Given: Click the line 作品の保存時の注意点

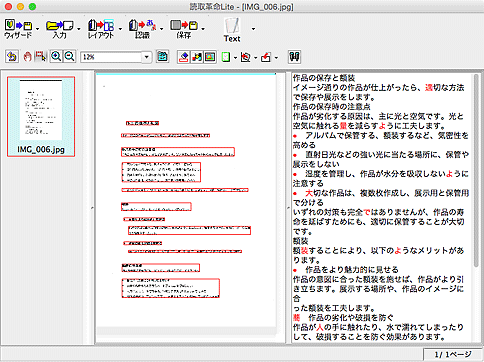Looking at the screenshot, I should (x=332, y=107).
